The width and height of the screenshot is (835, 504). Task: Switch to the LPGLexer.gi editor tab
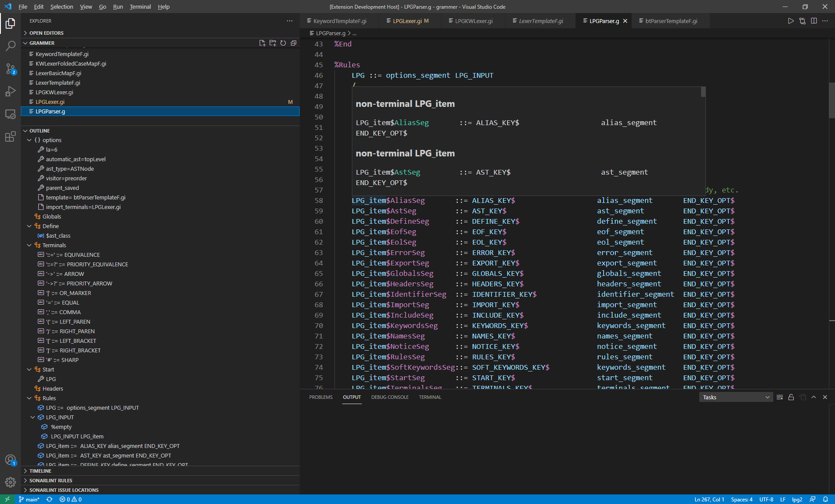tap(407, 21)
